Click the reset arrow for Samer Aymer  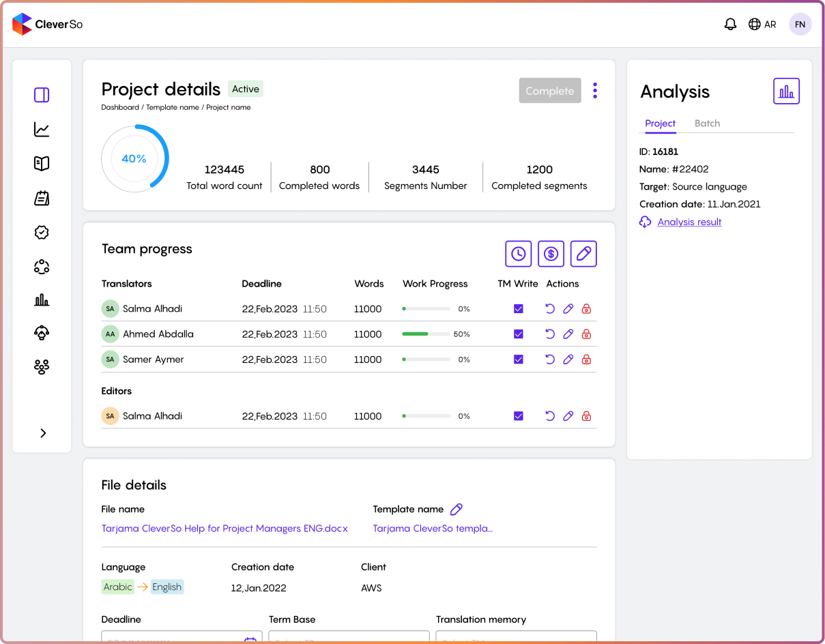550,360
